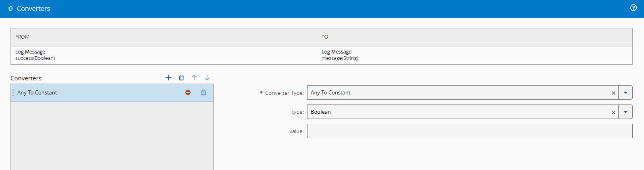644x170 pixels.
Task: Click the FROM column header
Action: pos(23,37)
